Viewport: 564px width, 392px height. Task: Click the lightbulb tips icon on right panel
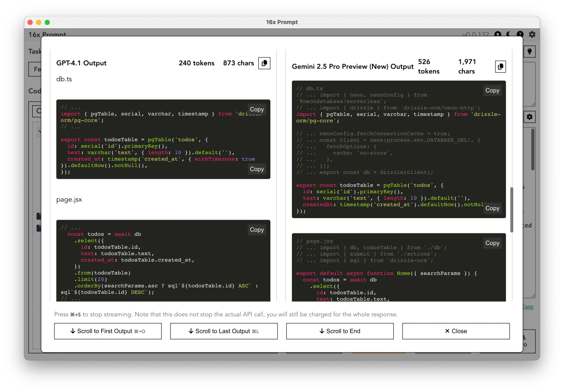[530, 51]
